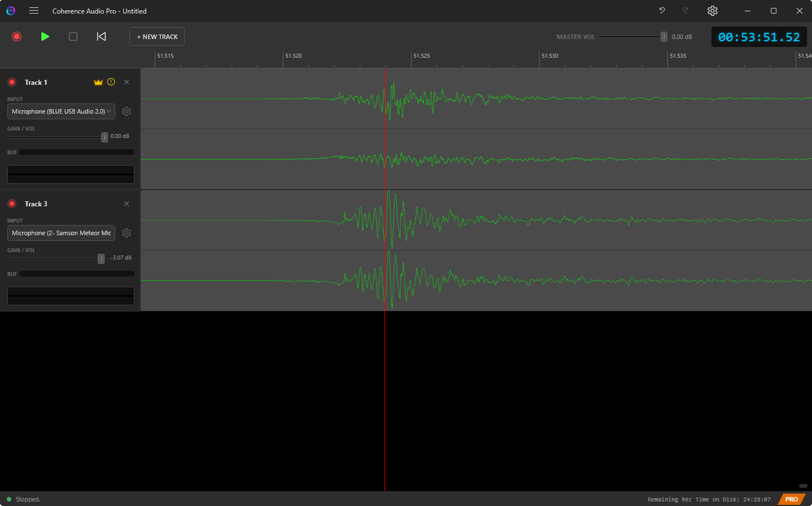
Task: Click the PRO badge in status bar
Action: click(792, 499)
